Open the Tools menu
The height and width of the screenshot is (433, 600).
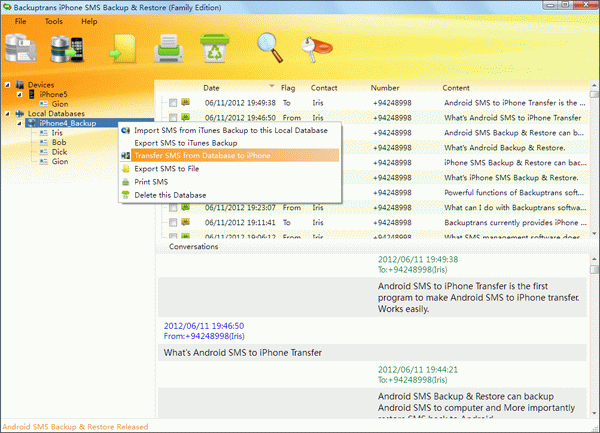click(54, 21)
